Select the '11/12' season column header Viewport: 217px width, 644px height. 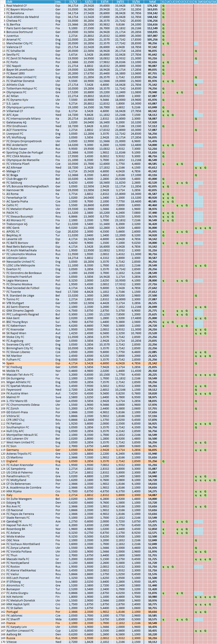pos(73,2)
